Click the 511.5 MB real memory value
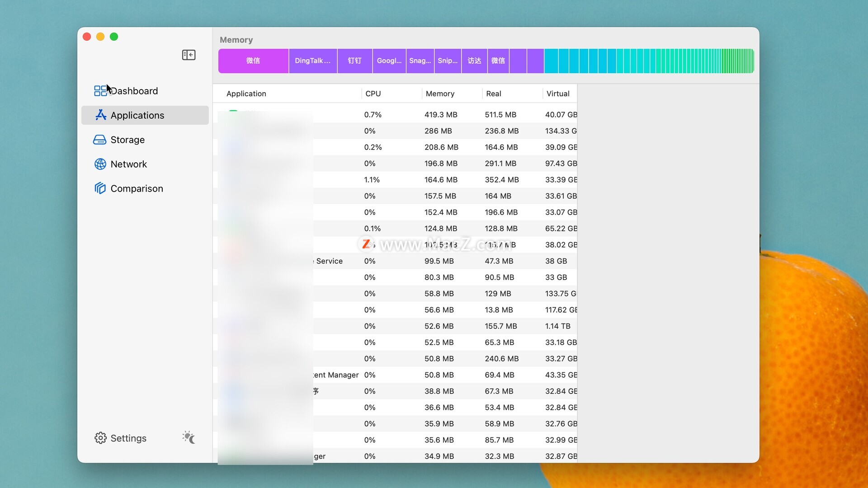This screenshot has width=868, height=488. pyautogui.click(x=500, y=115)
